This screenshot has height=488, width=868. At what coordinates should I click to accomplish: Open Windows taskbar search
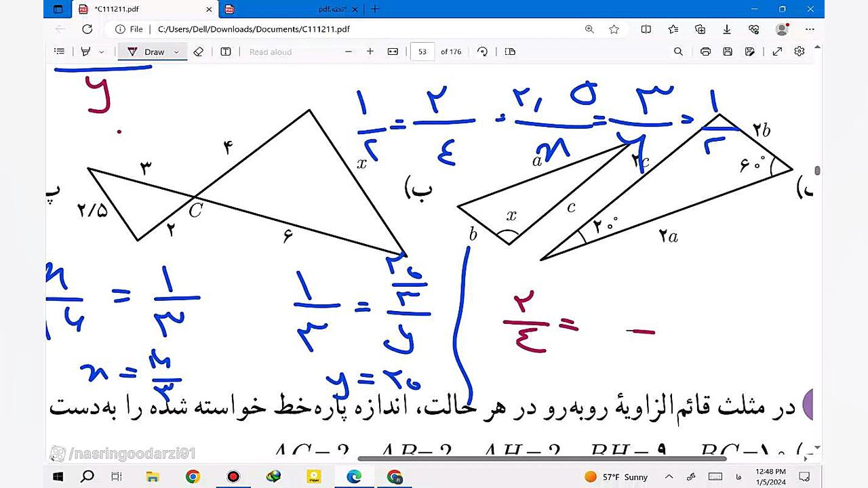tap(87, 476)
